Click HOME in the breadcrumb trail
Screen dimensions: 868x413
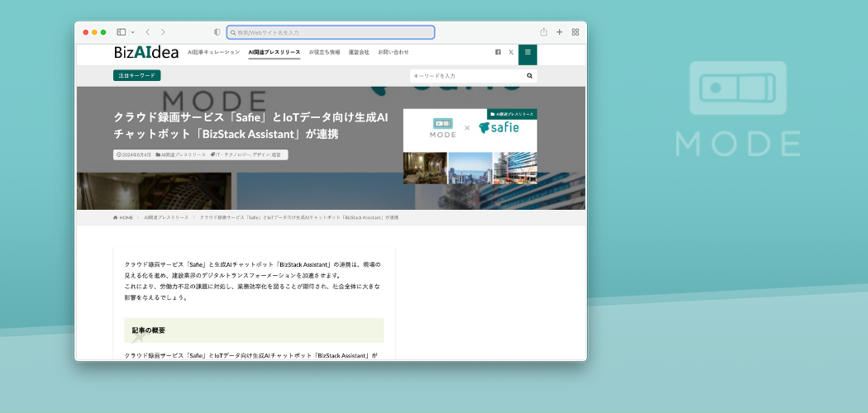click(x=123, y=217)
